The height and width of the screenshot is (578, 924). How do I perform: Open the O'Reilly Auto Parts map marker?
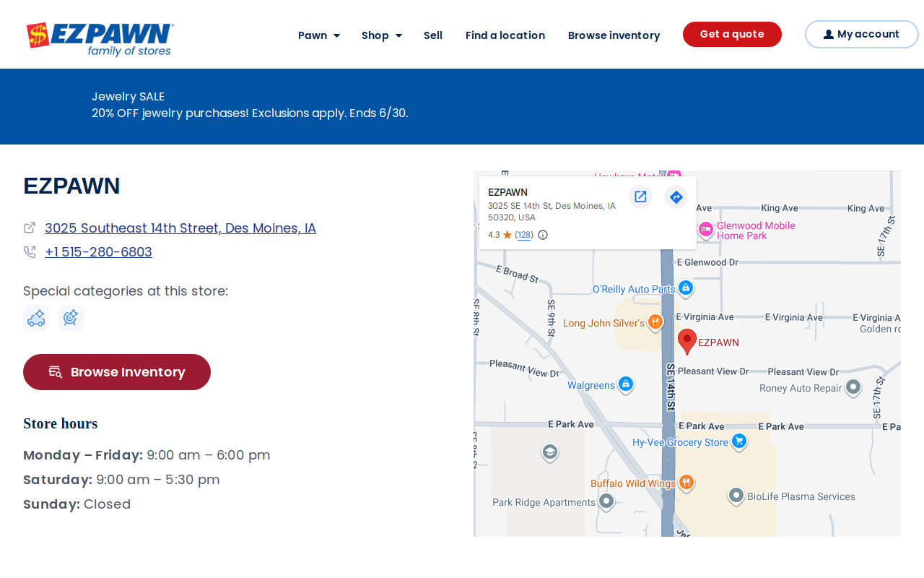pos(686,288)
